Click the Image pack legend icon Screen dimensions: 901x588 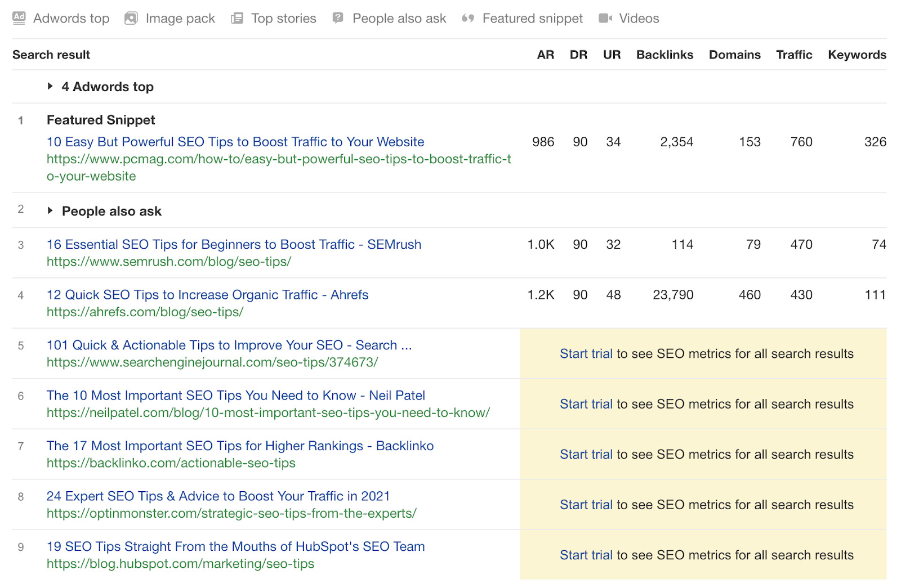(130, 17)
